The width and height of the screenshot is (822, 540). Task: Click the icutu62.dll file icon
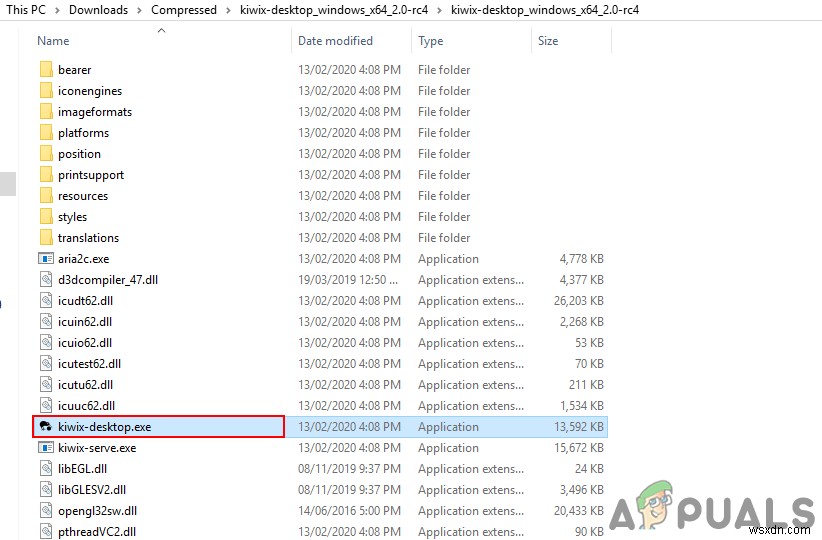click(46, 384)
